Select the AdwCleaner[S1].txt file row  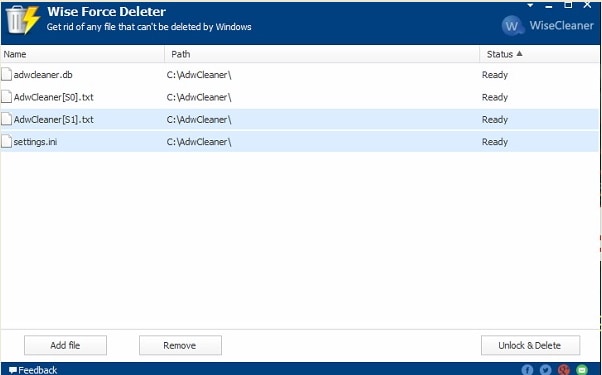[x=299, y=119]
